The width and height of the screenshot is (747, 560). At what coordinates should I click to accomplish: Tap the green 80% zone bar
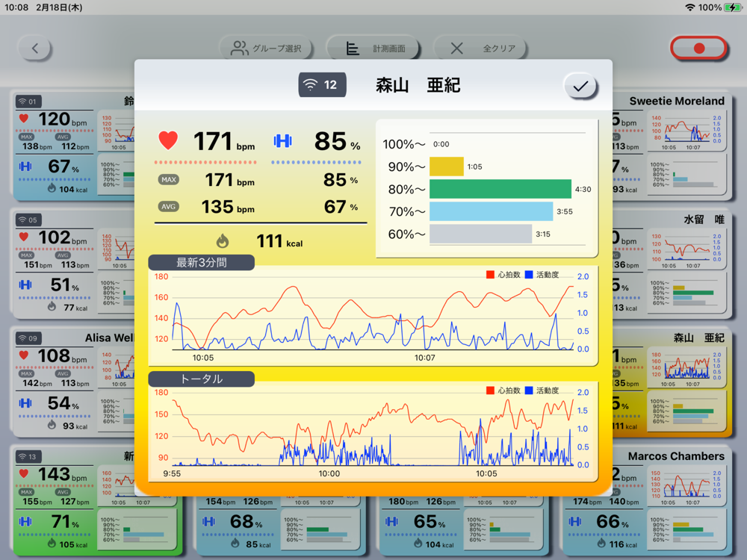coord(500,190)
